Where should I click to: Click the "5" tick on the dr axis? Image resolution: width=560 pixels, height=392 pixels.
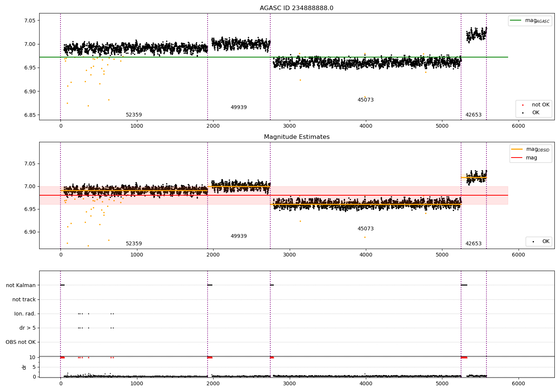pos(34,367)
